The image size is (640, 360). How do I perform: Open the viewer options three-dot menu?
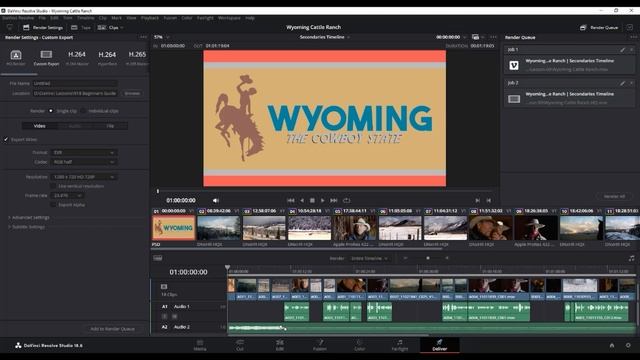tap(493, 37)
